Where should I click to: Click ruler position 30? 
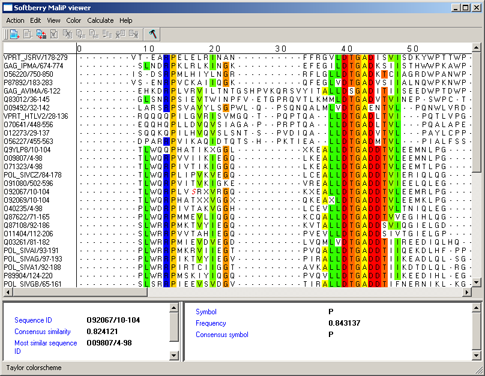281,49
